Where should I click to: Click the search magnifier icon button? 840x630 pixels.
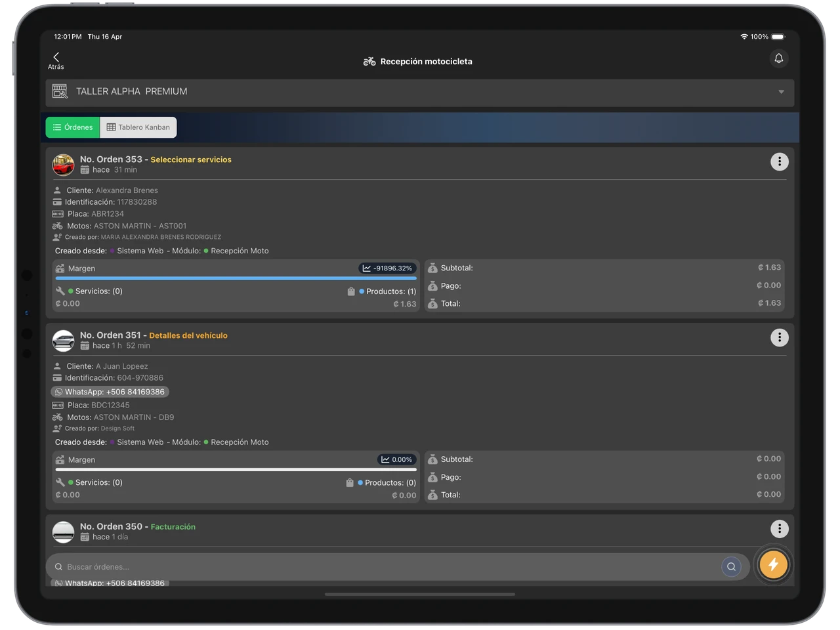coord(731,566)
